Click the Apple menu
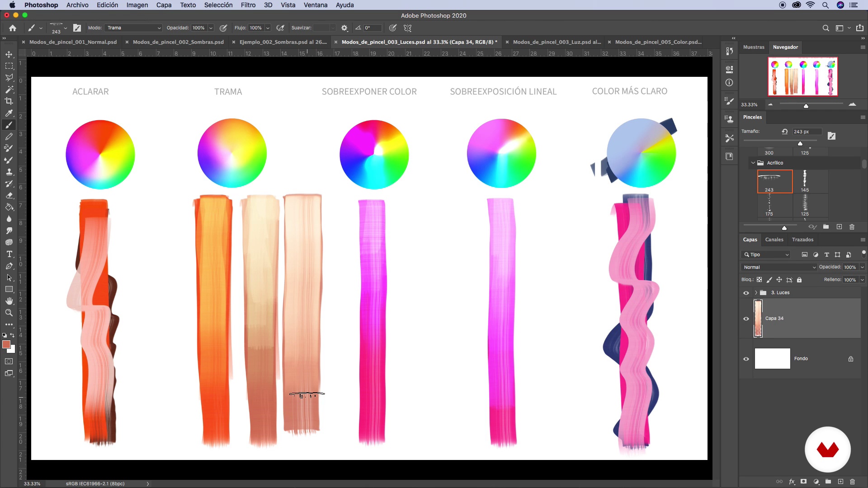 [x=12, y=5]
